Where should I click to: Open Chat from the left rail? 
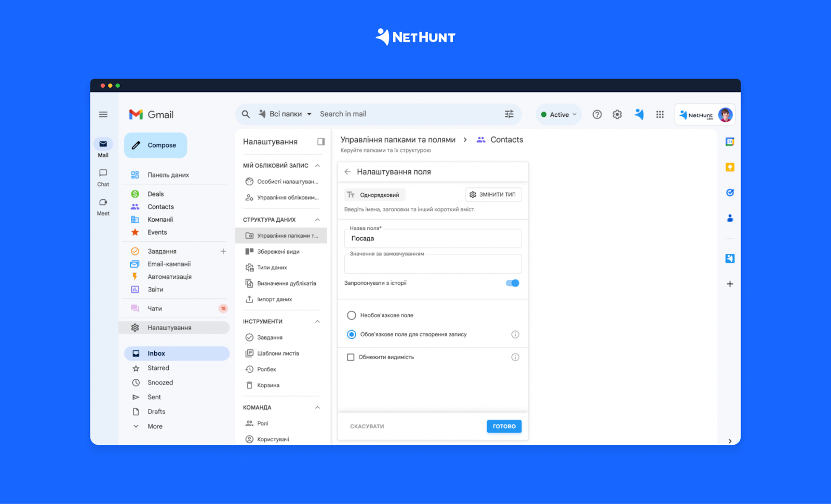pos(103,173)
